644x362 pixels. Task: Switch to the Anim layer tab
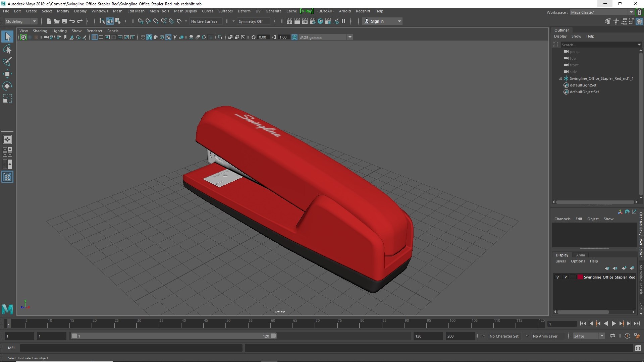pyautogui.click(x=580, y=255)
